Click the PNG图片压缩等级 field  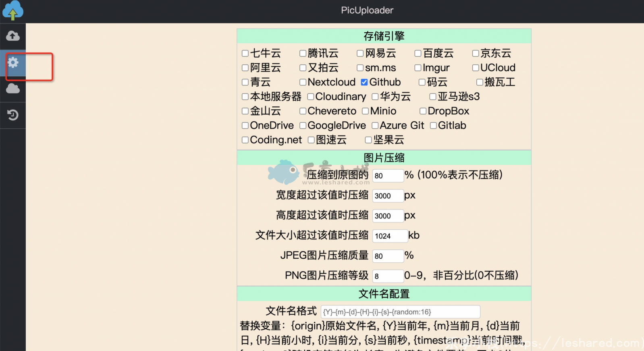click(x=388, y=276)
